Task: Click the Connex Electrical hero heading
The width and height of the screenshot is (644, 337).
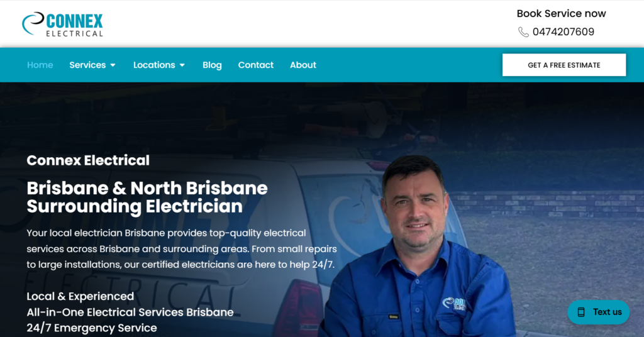Action: pos(88,160)
